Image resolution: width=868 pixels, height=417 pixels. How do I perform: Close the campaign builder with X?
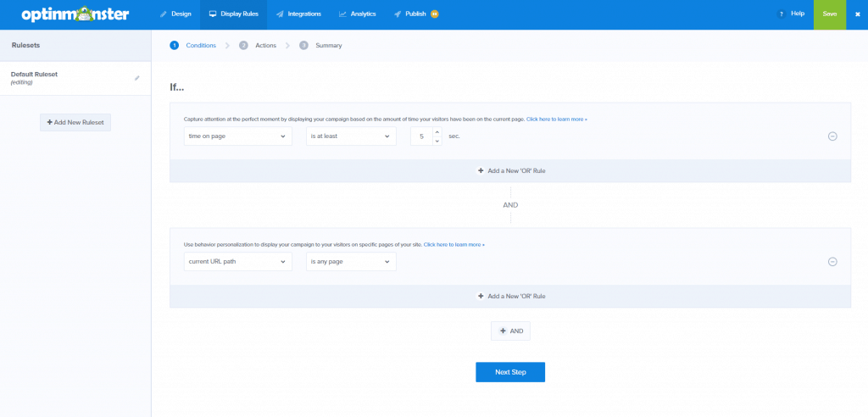pyautogui.click(x=857, y=14)
